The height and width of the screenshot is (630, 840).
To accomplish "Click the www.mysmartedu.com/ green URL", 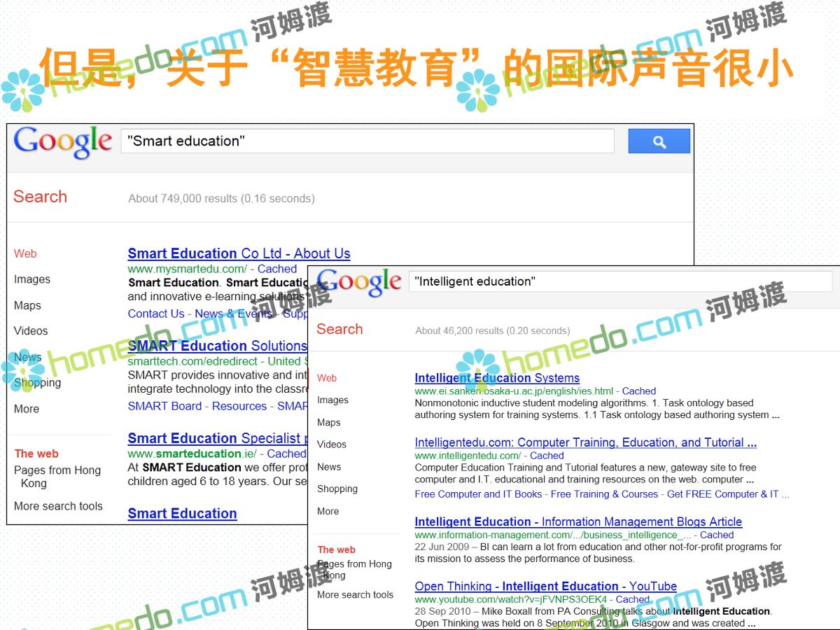I will pyautogui.click(x=187, y=269).
